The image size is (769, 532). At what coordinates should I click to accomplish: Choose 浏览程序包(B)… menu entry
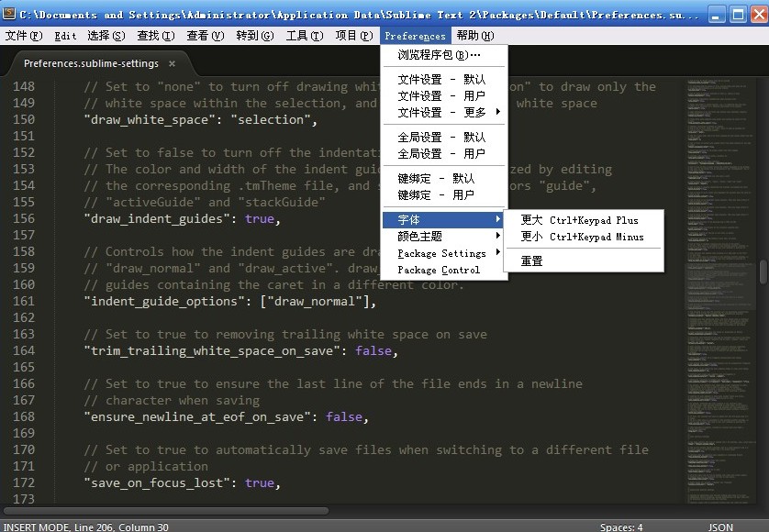[x=444, y=55]
